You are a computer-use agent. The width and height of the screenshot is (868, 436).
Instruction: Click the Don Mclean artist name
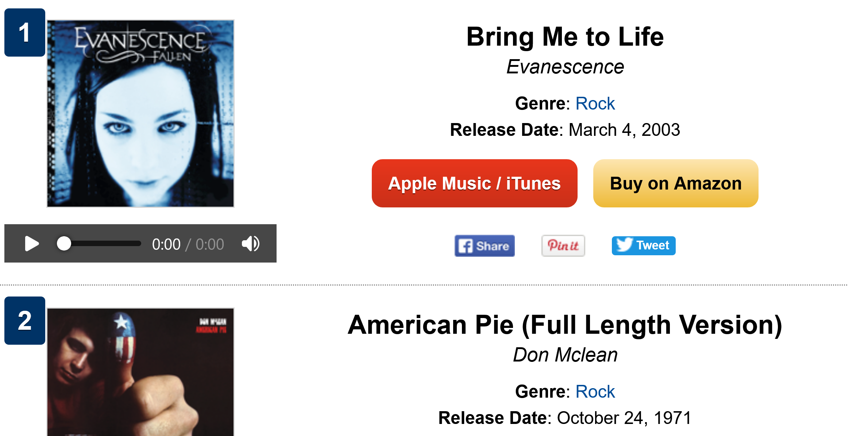click(x=565, y=355)
